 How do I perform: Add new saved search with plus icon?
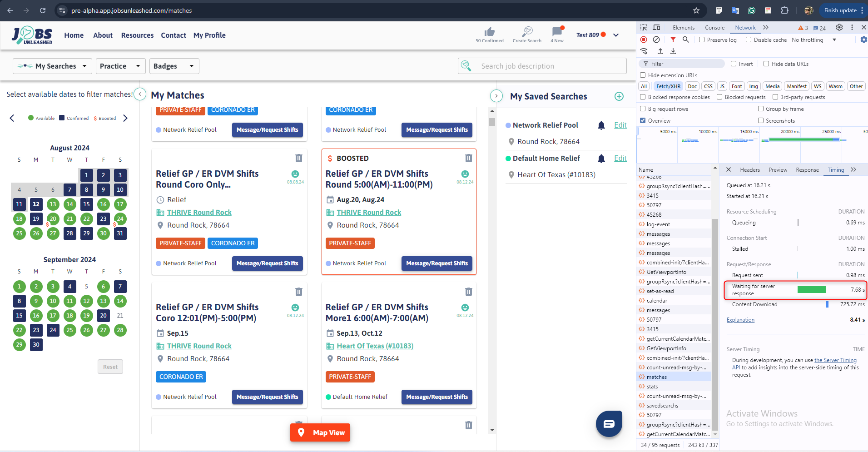click(x=619, y=96)
